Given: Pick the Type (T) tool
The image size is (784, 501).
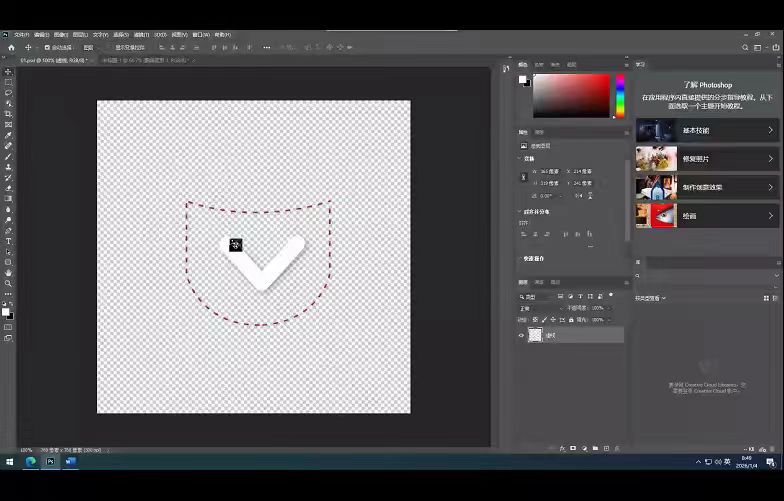Looking at the screenshot, I should coord(8,241).
